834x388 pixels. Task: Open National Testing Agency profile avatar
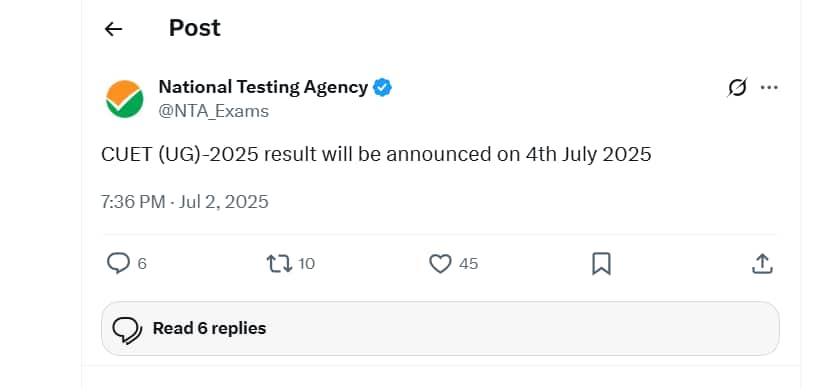tap(124, 98)
